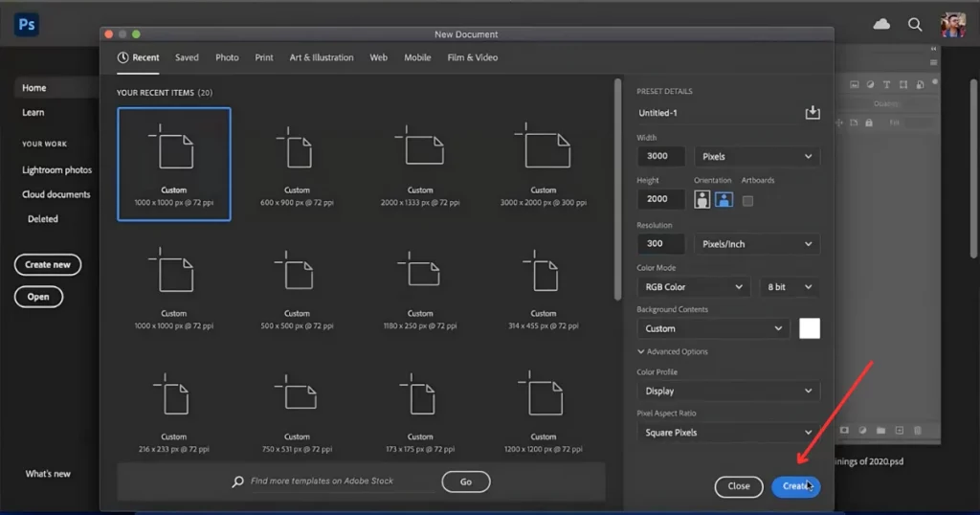Click Find more templates on Adobe Stock field
This screenshot has width=980, height=515.
pos(342,481)
